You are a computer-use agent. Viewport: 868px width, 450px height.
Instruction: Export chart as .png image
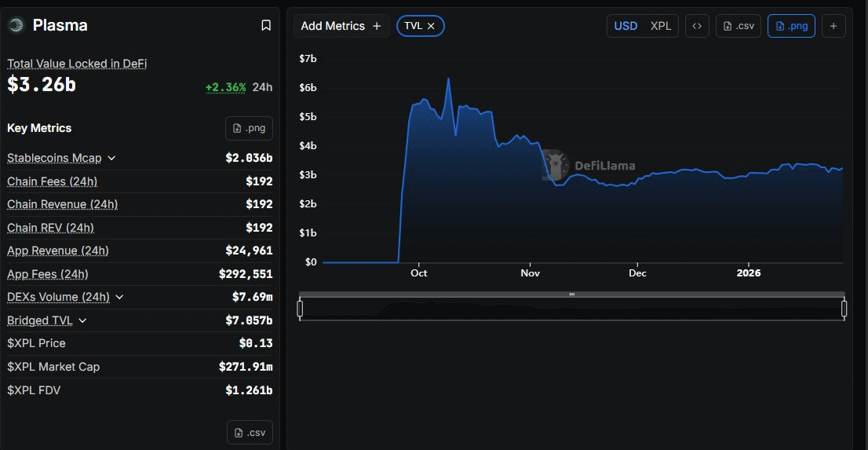point(791,26)
